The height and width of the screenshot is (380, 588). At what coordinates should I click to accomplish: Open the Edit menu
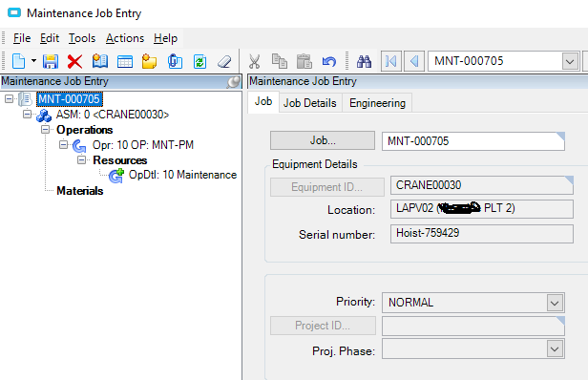coord(50,38)
